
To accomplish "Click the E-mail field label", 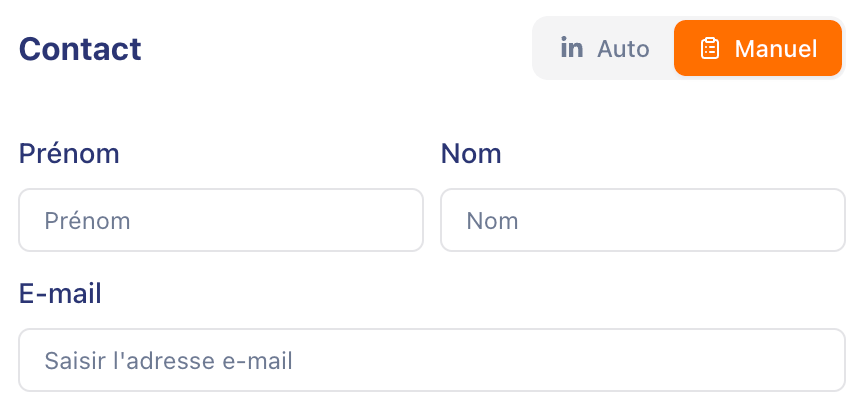I will [61, 294].
